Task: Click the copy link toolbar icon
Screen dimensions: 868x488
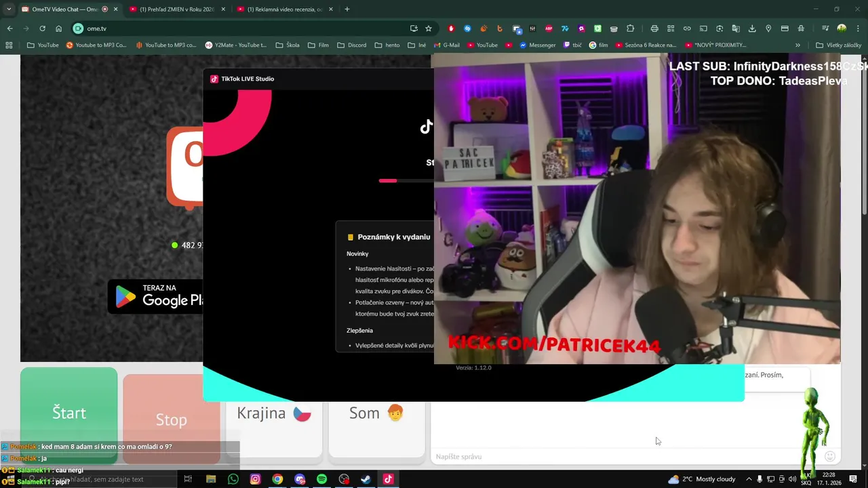Action: click(687, 28)
